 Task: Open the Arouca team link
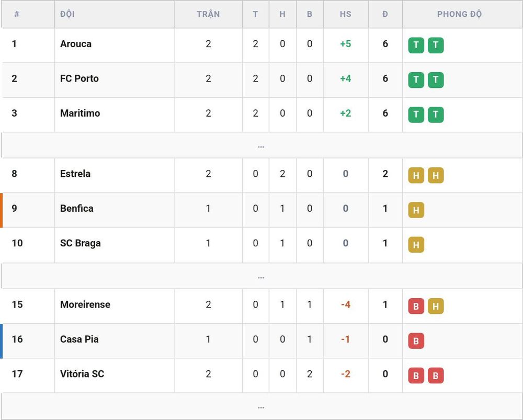pos(76,44)
